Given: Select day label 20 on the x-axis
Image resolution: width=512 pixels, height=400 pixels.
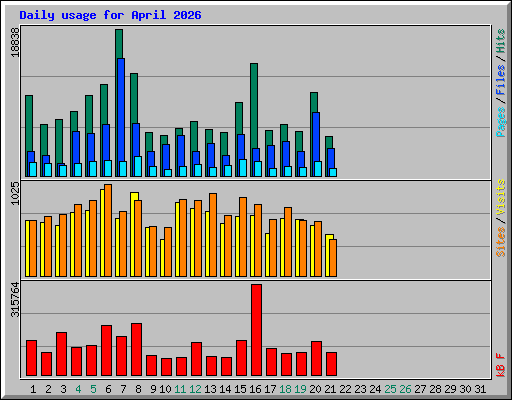Looking at the screenshot, I should pos(315,389).
